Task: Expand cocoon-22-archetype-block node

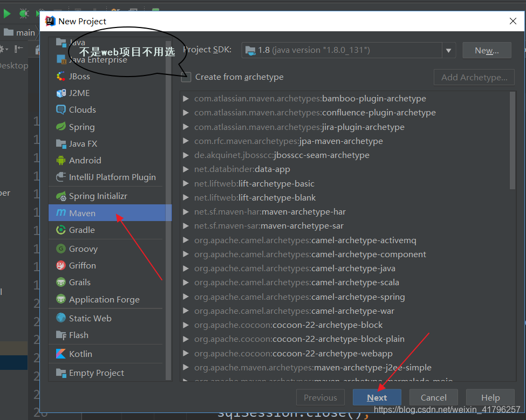Action: (x=186, y=325)
